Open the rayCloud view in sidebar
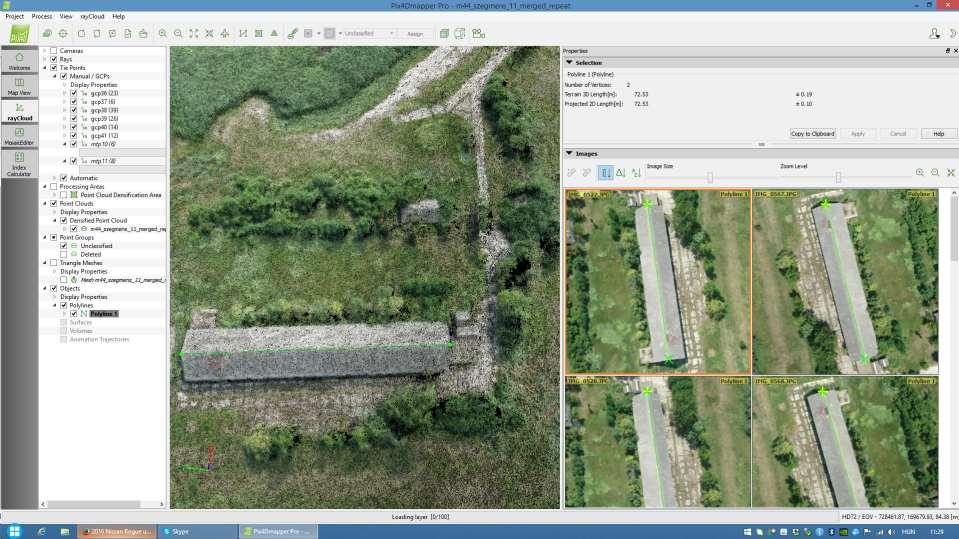This screenshot has width=959, height=539. pos(19,111)
